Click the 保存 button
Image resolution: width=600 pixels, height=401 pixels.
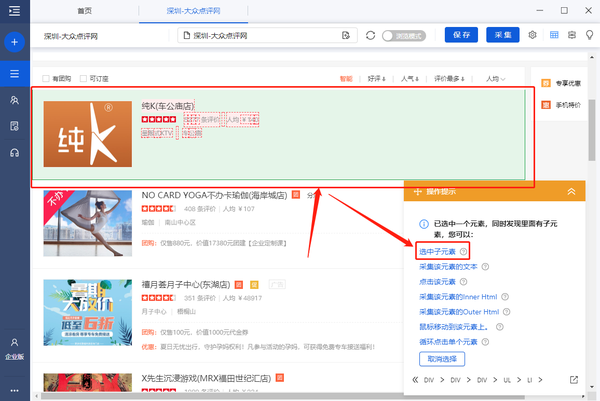point(461,35)
